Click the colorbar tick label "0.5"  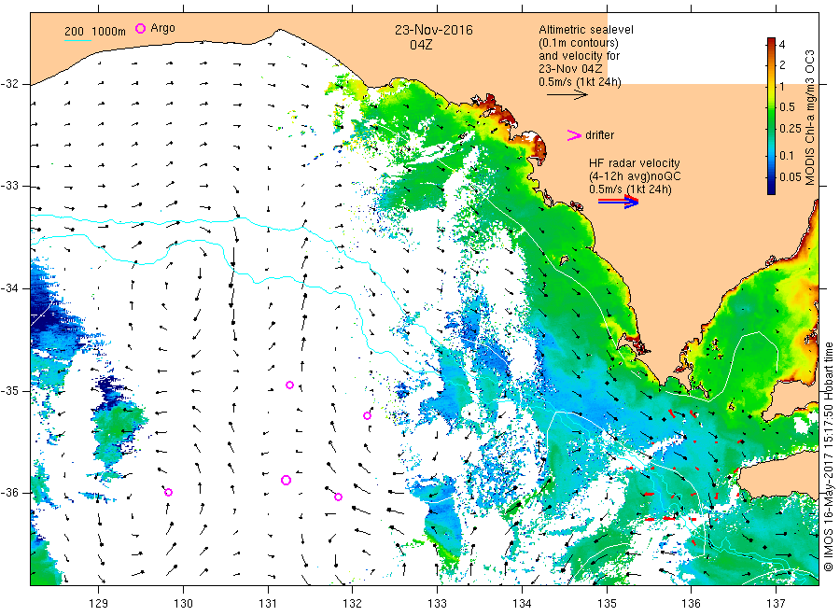(788, 107)
